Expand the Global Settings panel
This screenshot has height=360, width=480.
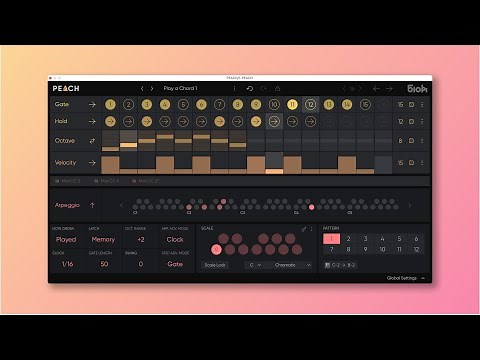(x=406, y=278)
